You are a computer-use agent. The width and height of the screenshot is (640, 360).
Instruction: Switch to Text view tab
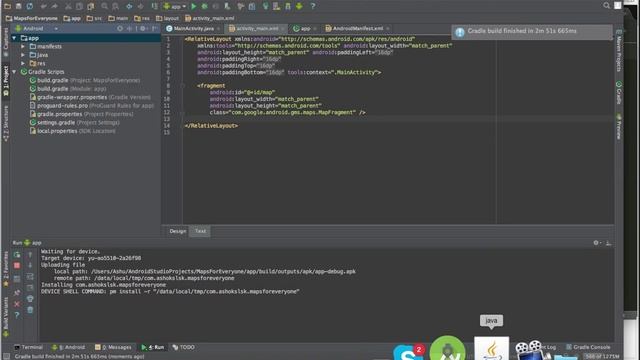[200, 231]
